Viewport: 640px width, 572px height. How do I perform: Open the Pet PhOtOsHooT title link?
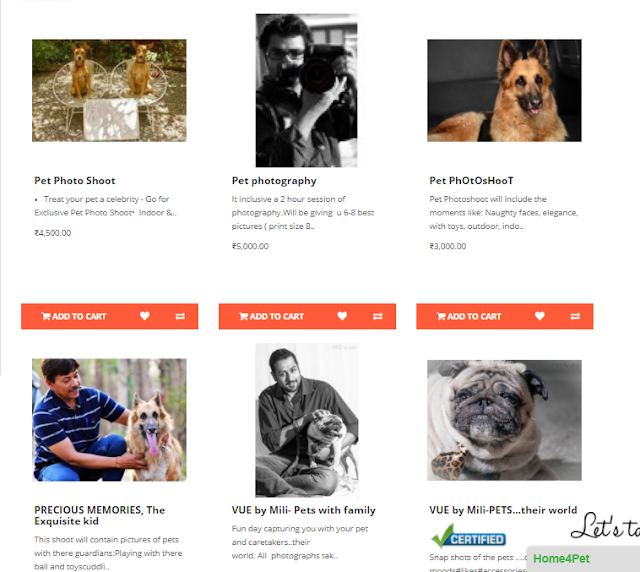(x=471, y=180)
